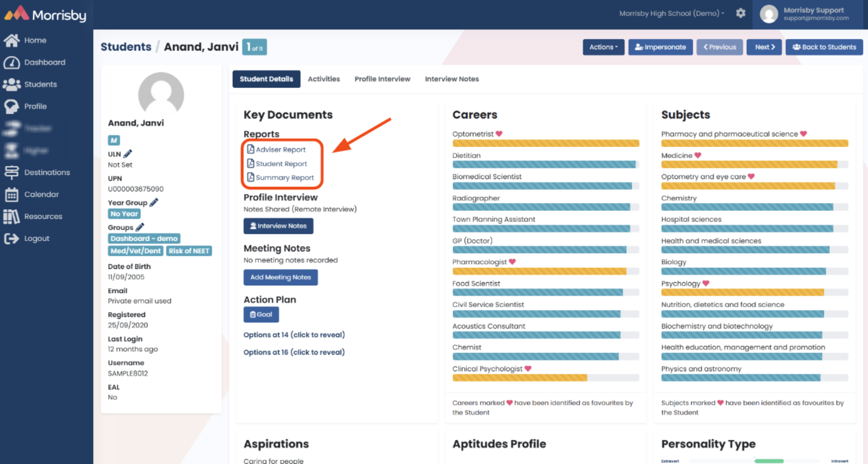Screen dimensions: 868x464
Task: Edit Groups with pencil icon
Action: tap(139, 227)
